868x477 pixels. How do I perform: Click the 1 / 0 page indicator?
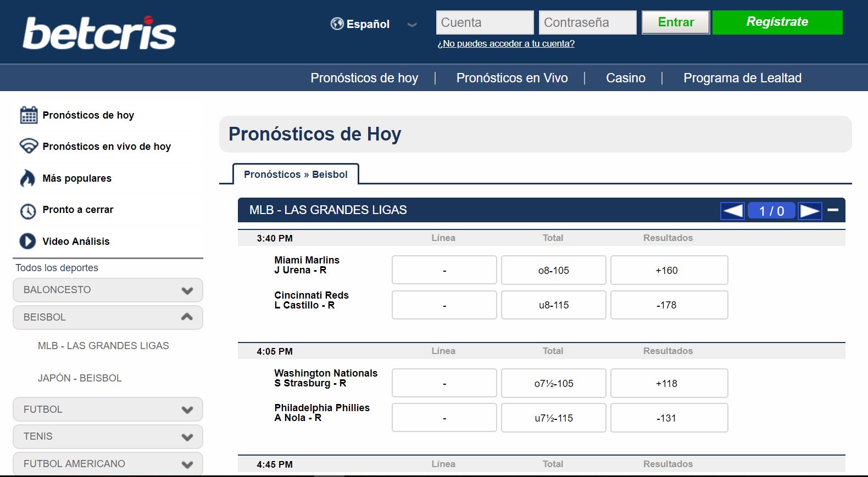(771, 211)
